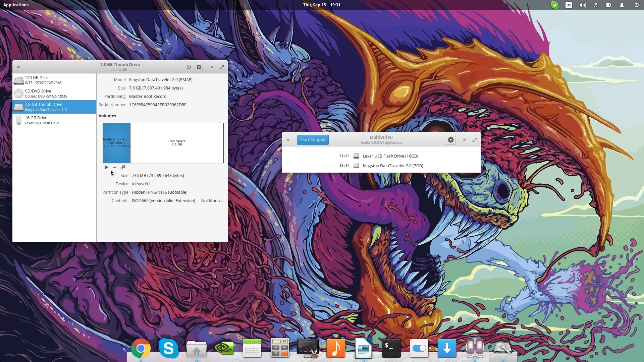Click the serial number 1C6F654E5934EEB029362D5E
Image resolution: width=644 pixels, height=362 pixels.
click(158, 105)
